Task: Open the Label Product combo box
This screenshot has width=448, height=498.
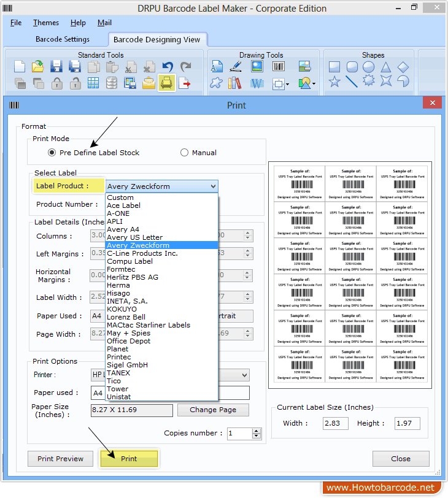Action: (x=162, y=186)
